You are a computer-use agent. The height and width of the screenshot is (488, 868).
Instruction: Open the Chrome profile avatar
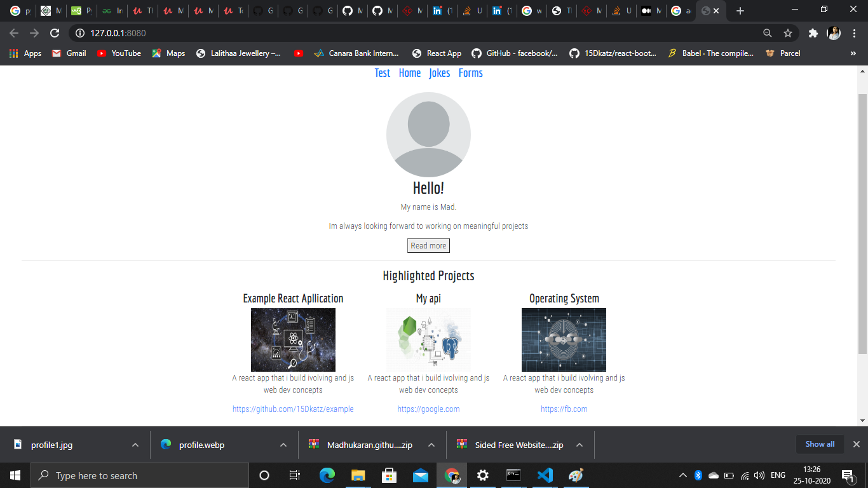coord(834,33)
